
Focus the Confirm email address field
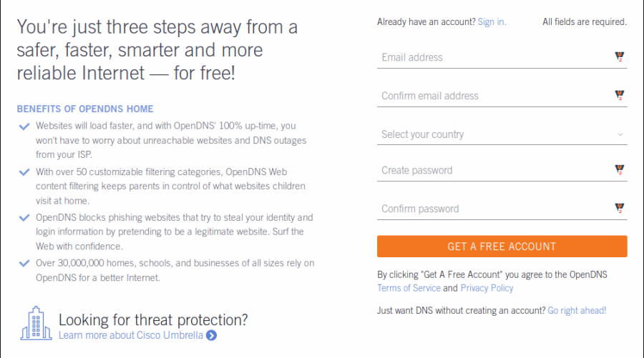[x=494, y=96]
